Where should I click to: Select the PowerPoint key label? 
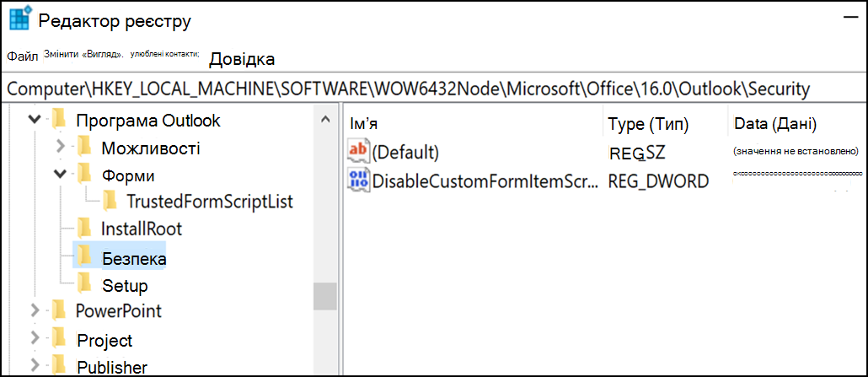click(119, 311)
